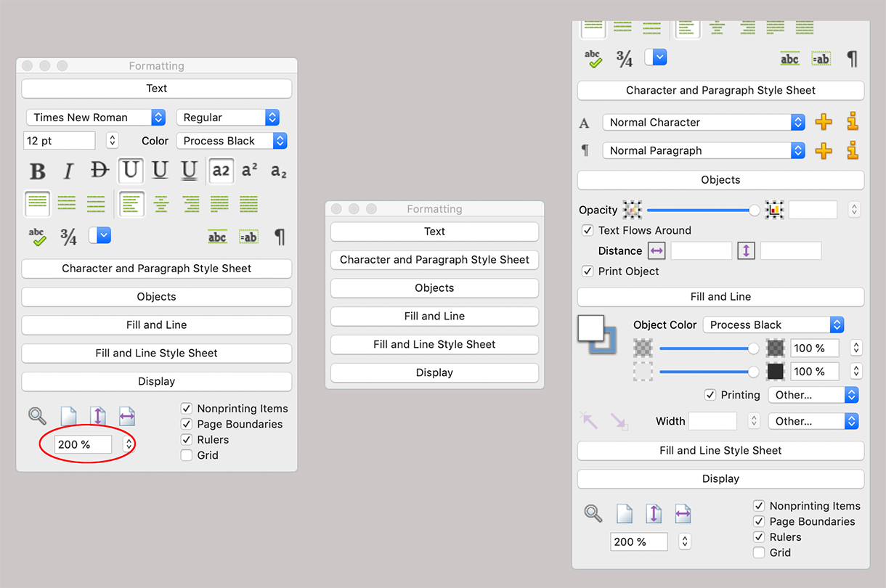
Task: Open the Times New Roman font dropdown
Action: click(95, 118)
